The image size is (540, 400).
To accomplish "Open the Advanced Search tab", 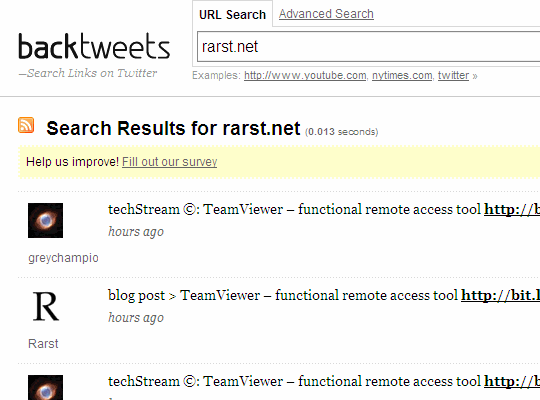I will point(326,14).
